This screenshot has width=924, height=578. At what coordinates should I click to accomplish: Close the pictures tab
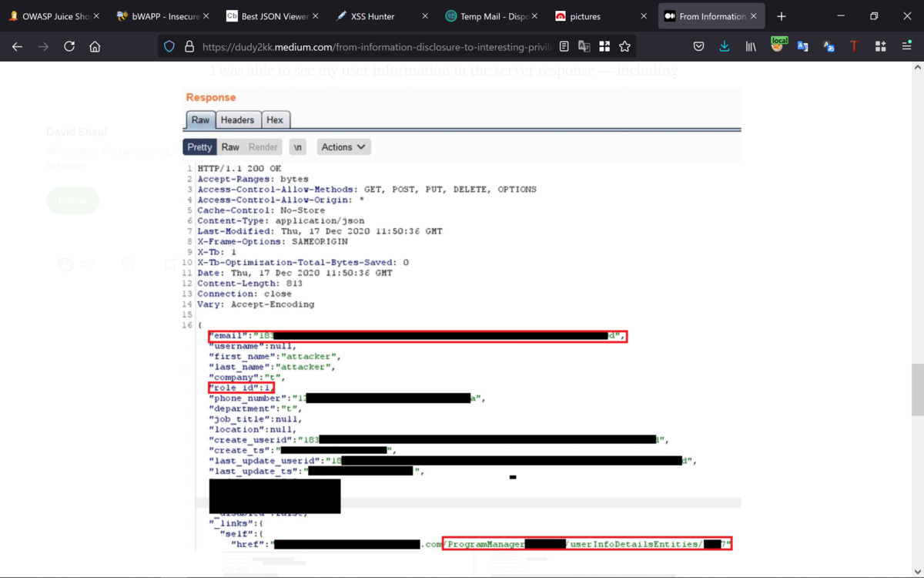pos(644,16)
